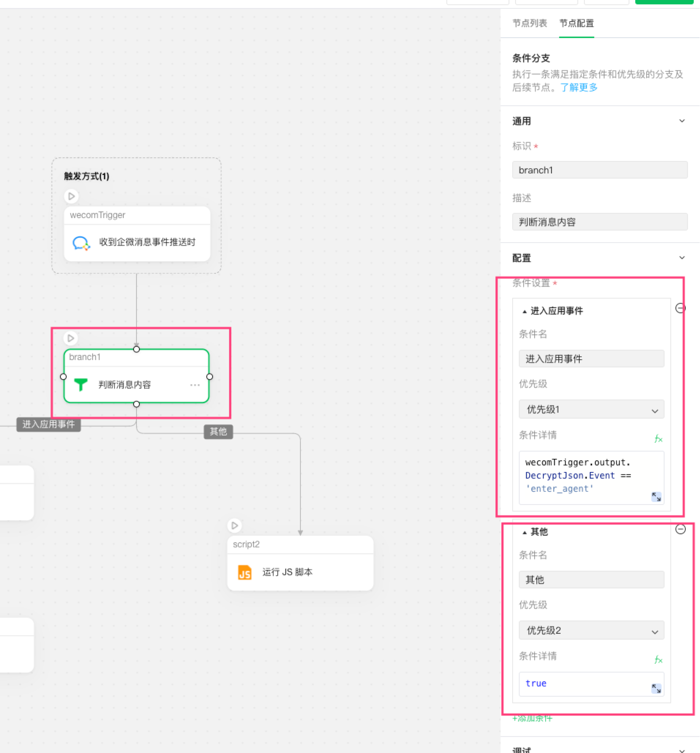Image resolution: width=700 pixels, height=753 pixels.
Task: Click the WeCom chat bubble icon
Action: (81, 243)
